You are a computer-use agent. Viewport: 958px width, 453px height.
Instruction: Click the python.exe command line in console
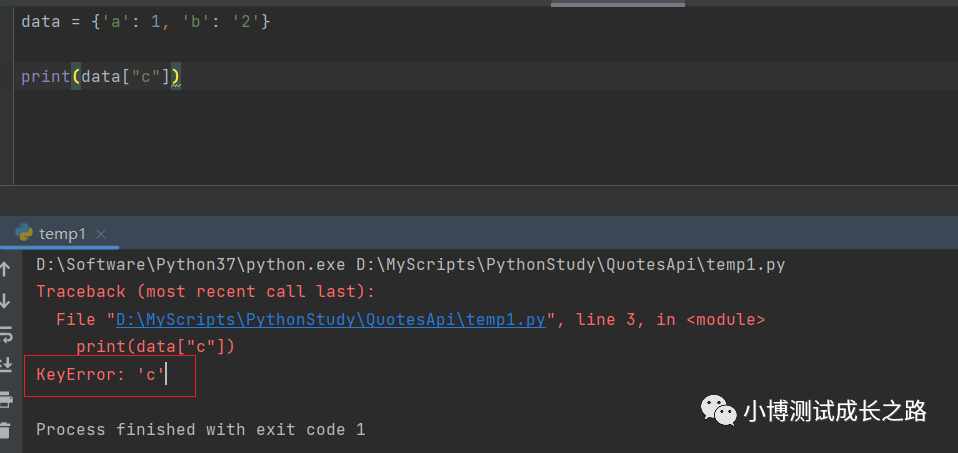[411, 265]
